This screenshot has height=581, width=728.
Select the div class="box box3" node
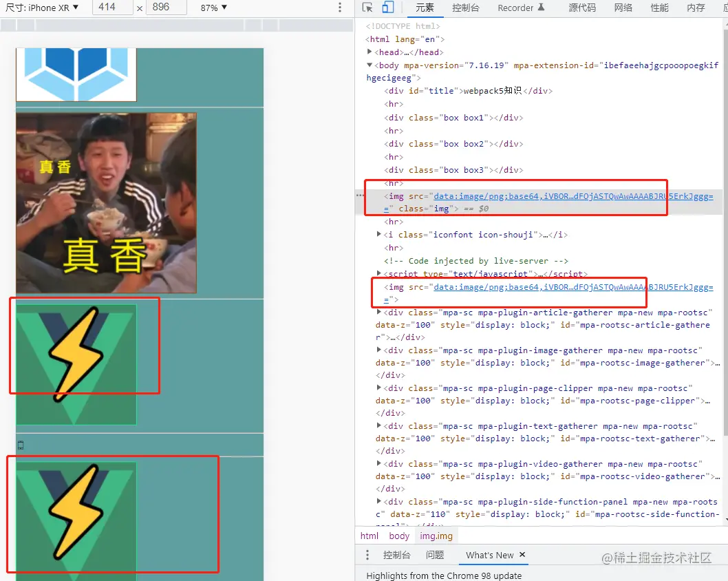point(453,170)
